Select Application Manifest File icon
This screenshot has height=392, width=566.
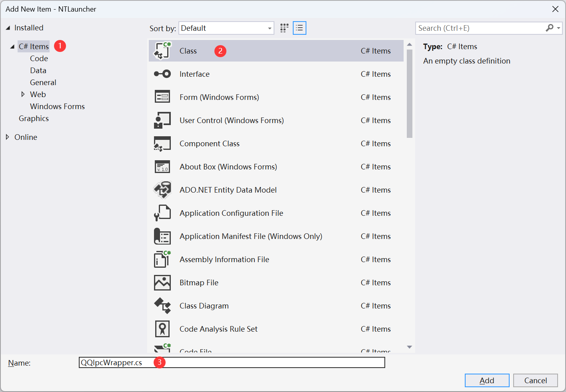(162, 236)
